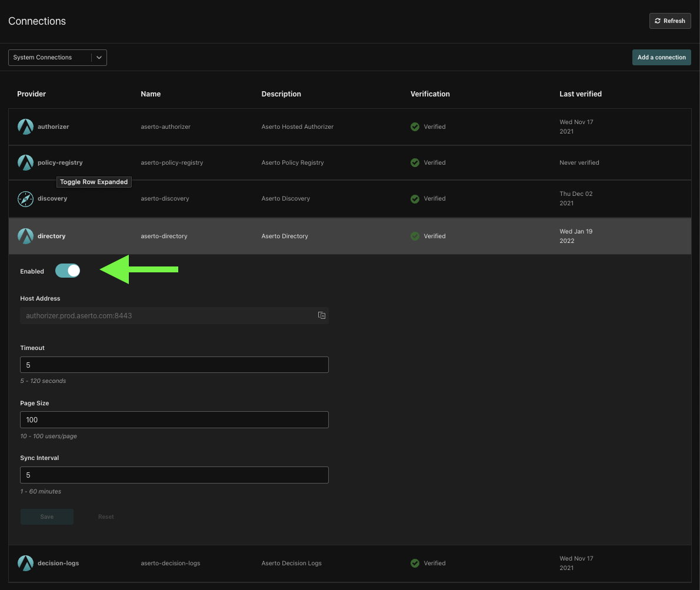Viewport: 700px width, 590px height.
Task: Open the System Connections dropdown
Action: [58, 58]
